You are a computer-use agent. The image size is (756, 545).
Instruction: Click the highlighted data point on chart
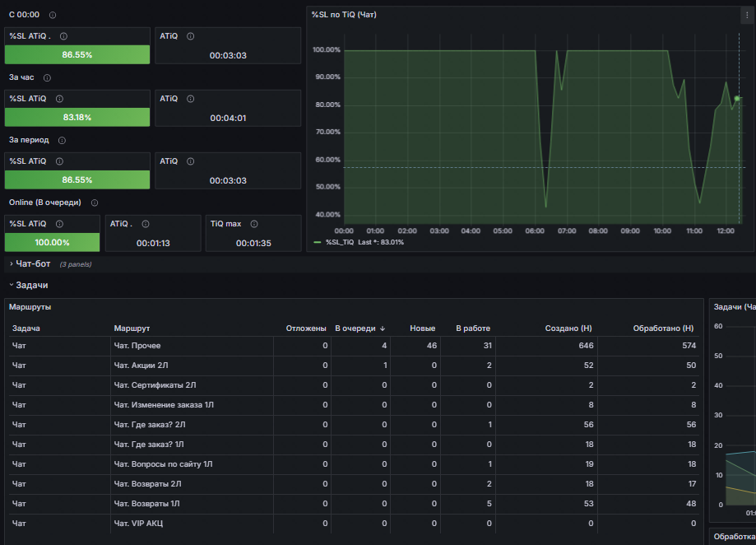[x=737, y=99]
